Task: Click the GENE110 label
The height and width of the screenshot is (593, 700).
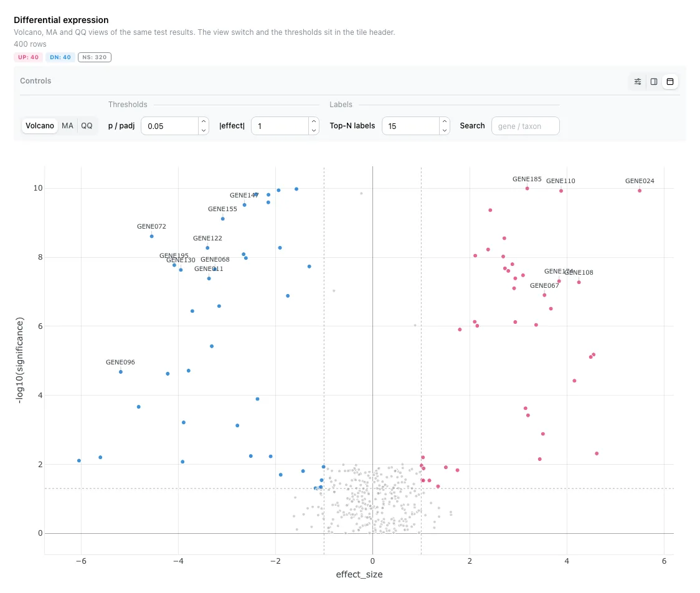Action: 560,181
